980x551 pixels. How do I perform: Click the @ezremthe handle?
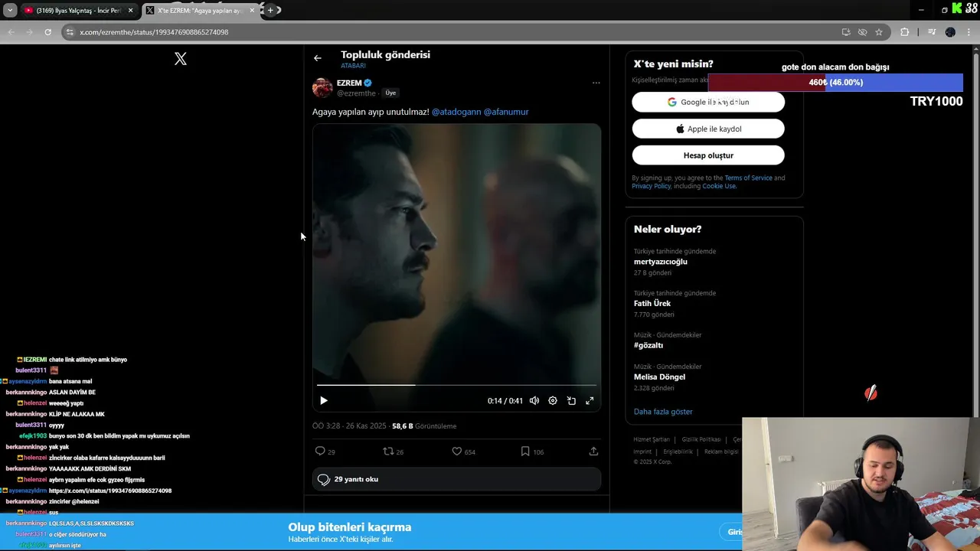point(356,93)
